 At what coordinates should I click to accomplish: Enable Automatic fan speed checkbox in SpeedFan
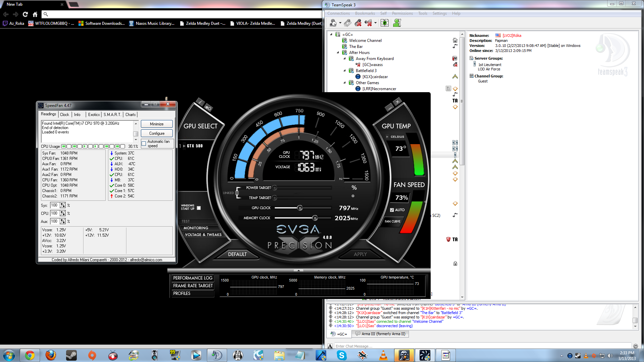[144, 144]
